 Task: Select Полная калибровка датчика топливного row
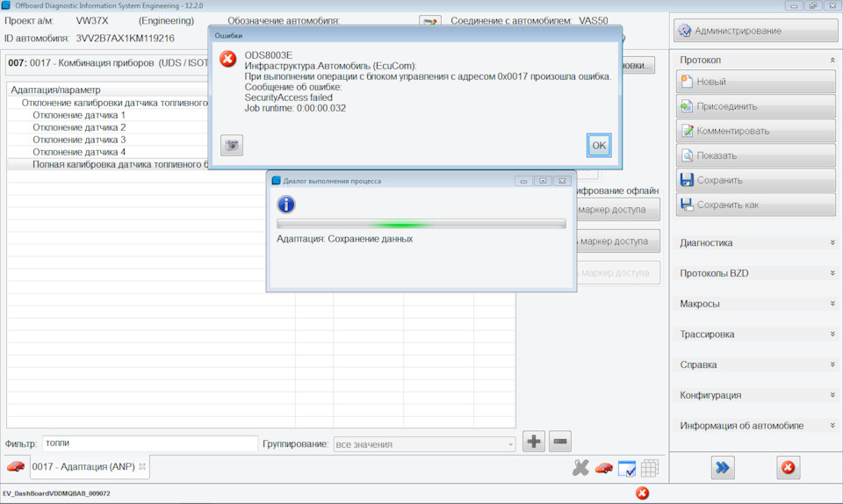[107, 164]
